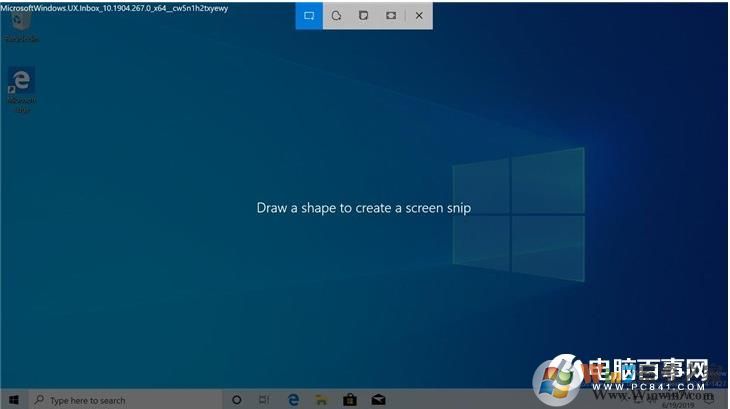The image size is (730, 409).
Task: Close the snipping toolbar with X
Action: [x=419, y=16]
